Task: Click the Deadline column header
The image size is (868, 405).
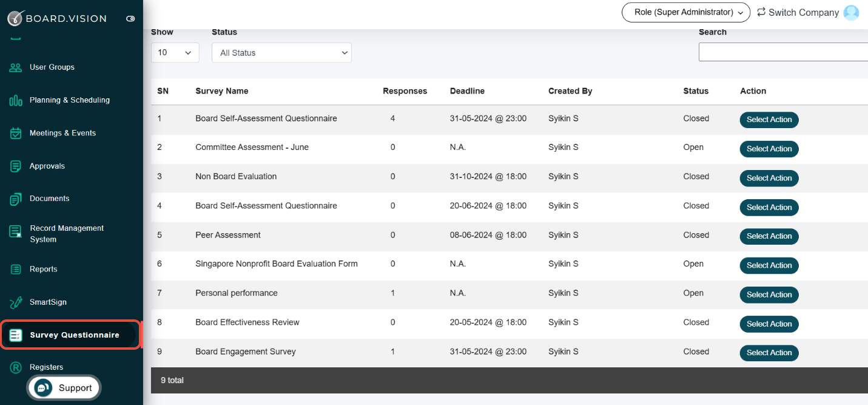Action: tap(467, 91)
